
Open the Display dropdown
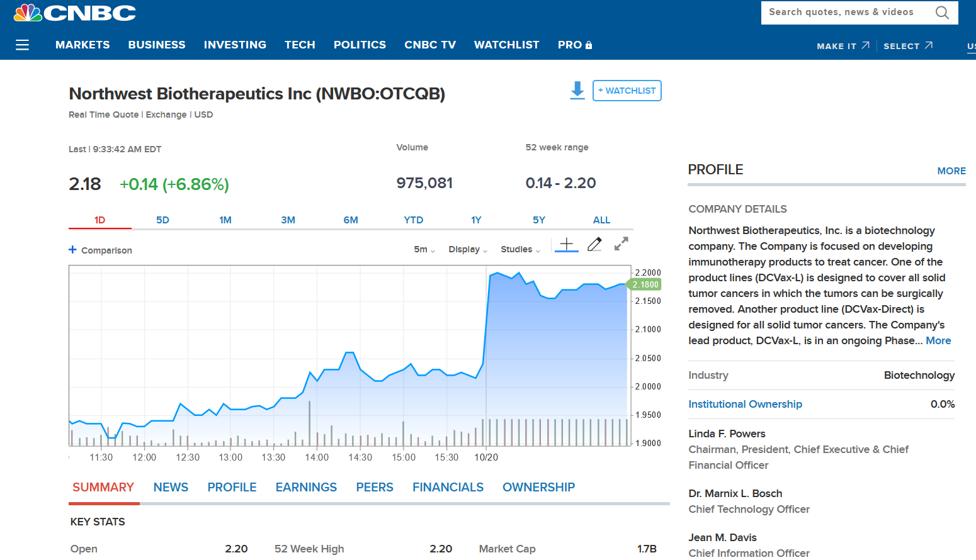pos(468,250)
